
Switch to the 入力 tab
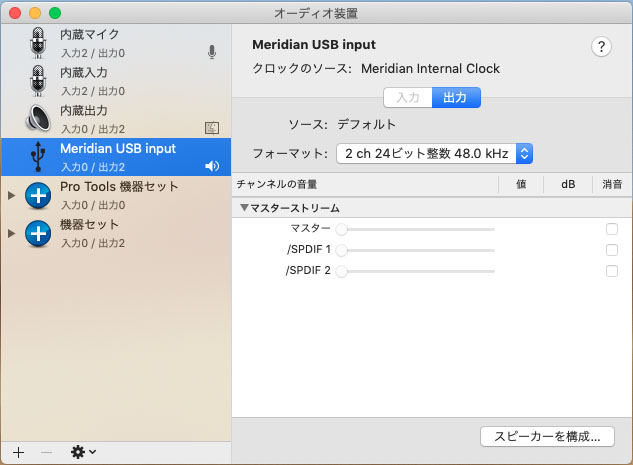point(408,98)
